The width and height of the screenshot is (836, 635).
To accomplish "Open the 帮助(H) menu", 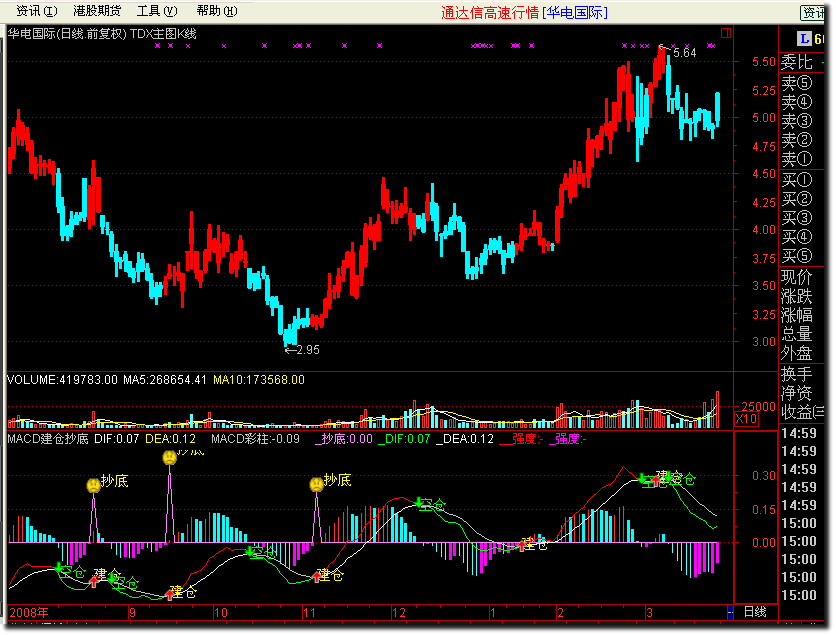I will tap(217, 11).
